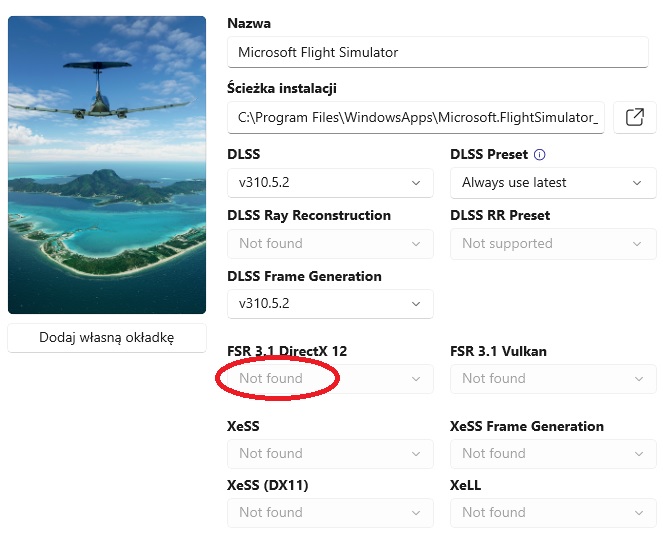Click the 'Dodaj własną okładkę' button
The width and height of the screenshot is (663, 549).
[107, 338]
